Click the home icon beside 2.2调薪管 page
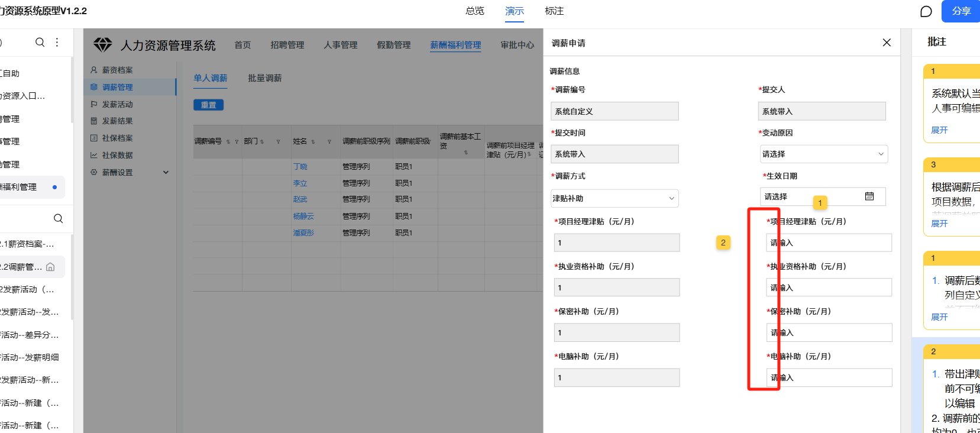Screen dimensions: 980x433 (x=50, y=267)
